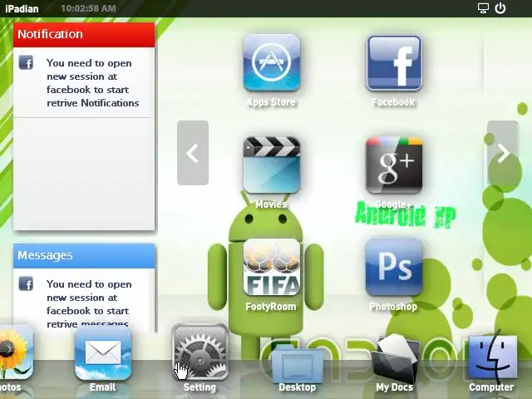Click the 'Movies' label

(271, 204)
